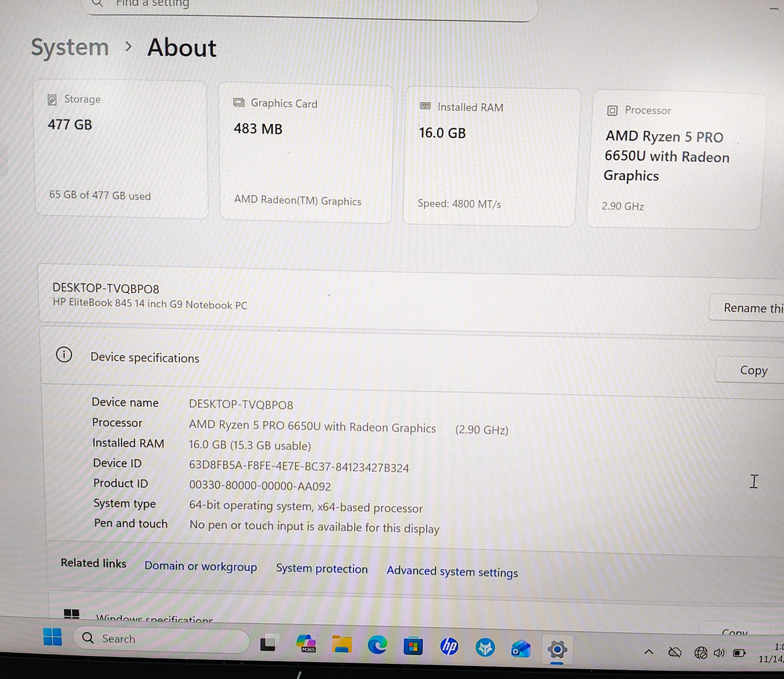Launch the Microsoft Store app
Viewport: 784px width, 679px height.
pyautogui.click(x=413, y=645)
